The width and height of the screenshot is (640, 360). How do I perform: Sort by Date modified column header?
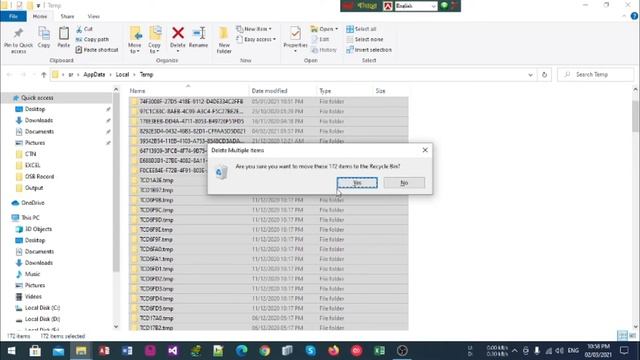269,91
